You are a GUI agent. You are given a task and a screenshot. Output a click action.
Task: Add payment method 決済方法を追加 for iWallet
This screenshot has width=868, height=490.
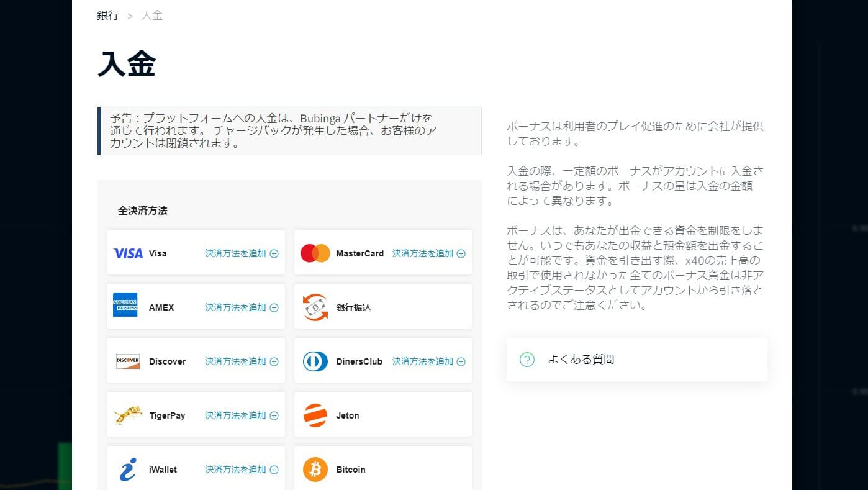pos(242,470)
